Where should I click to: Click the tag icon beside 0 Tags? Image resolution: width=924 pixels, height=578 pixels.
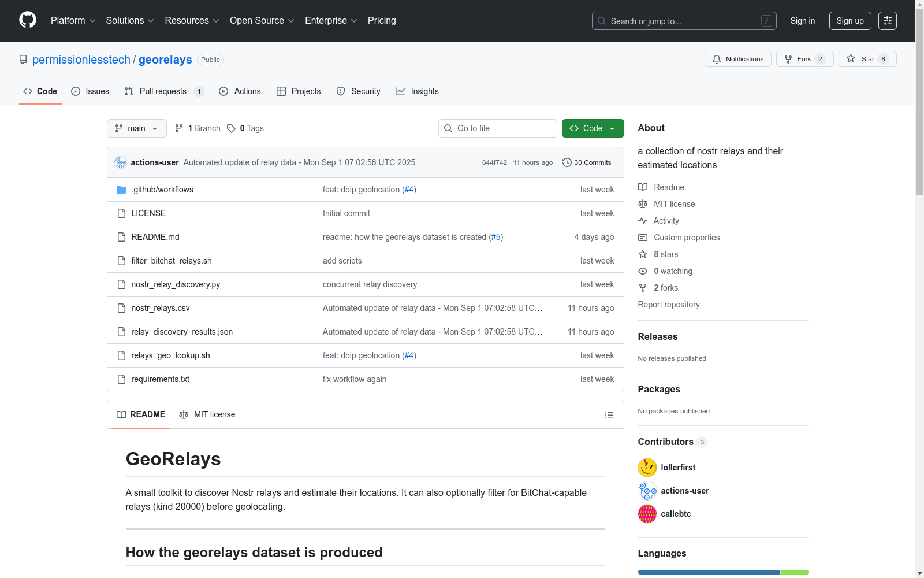coord(231,128)
